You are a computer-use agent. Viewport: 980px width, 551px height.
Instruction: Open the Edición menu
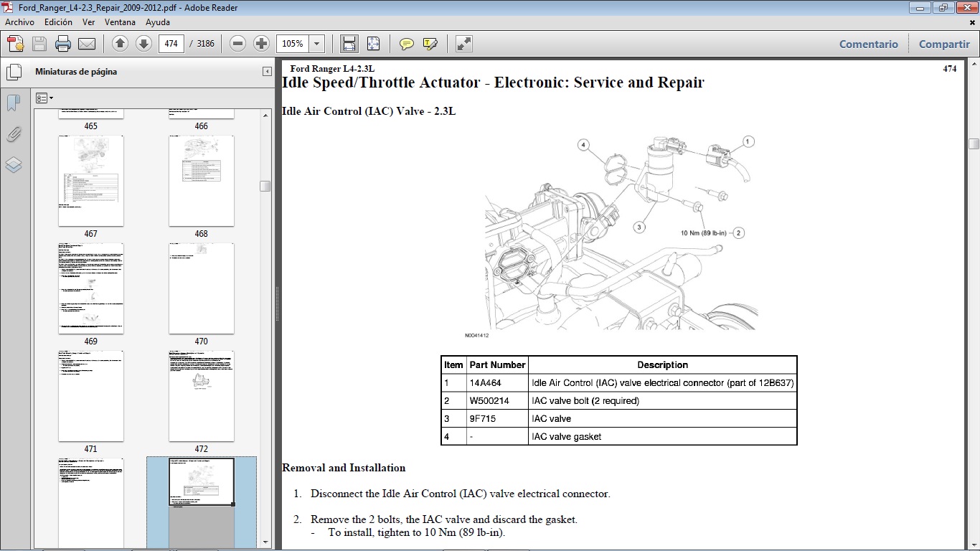pos(58,22)
